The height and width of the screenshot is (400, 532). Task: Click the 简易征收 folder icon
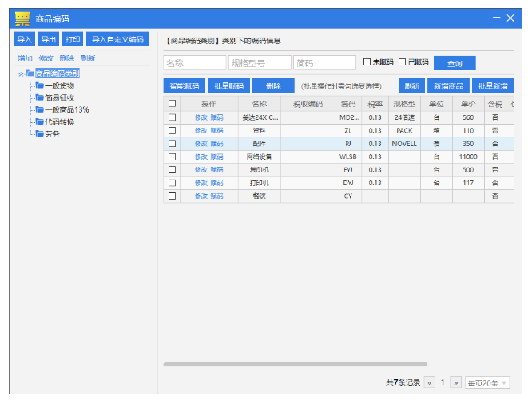coord(40,97)
